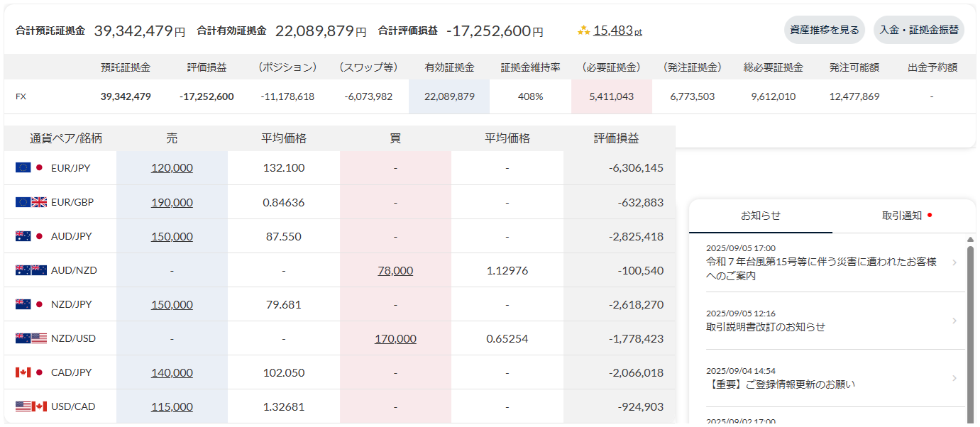Click the CAD/JPY flag pair icon
Image resolution: width=980 pixels, height=427 pixels.
tap(30, 372)
